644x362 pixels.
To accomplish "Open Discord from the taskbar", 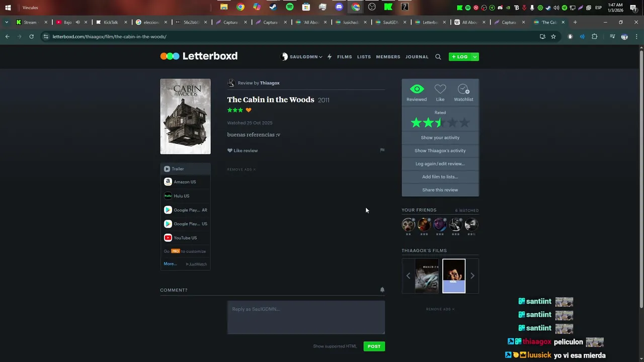I will point(339,7).
